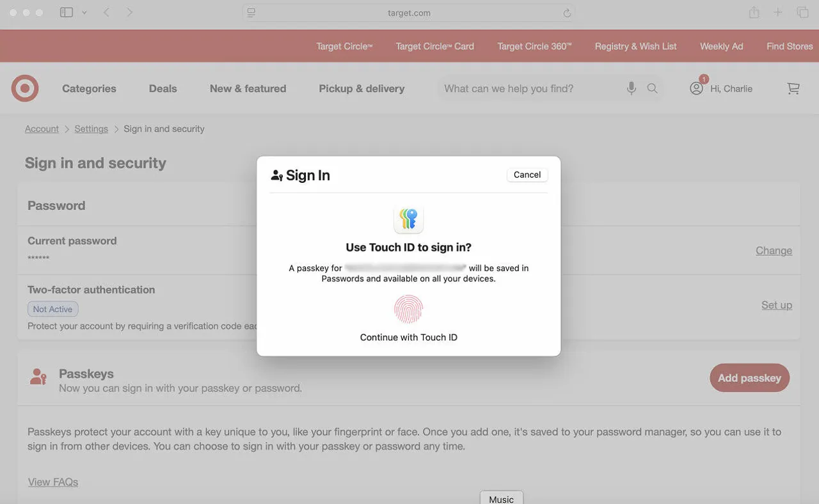Image resolution: width=819 pixels, height=504 pixels.
Task: Open the shopping cart icon
Action: 793,88
